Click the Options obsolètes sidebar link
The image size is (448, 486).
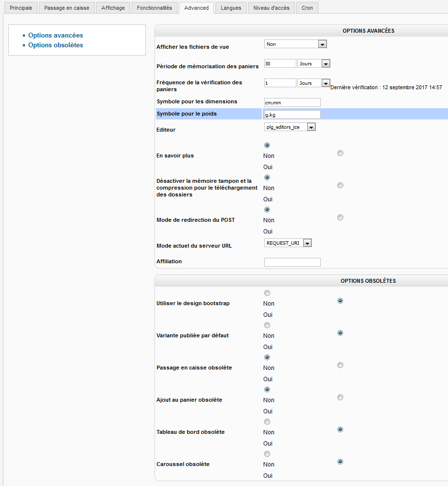pyautogui.click(x=56, y=45)
